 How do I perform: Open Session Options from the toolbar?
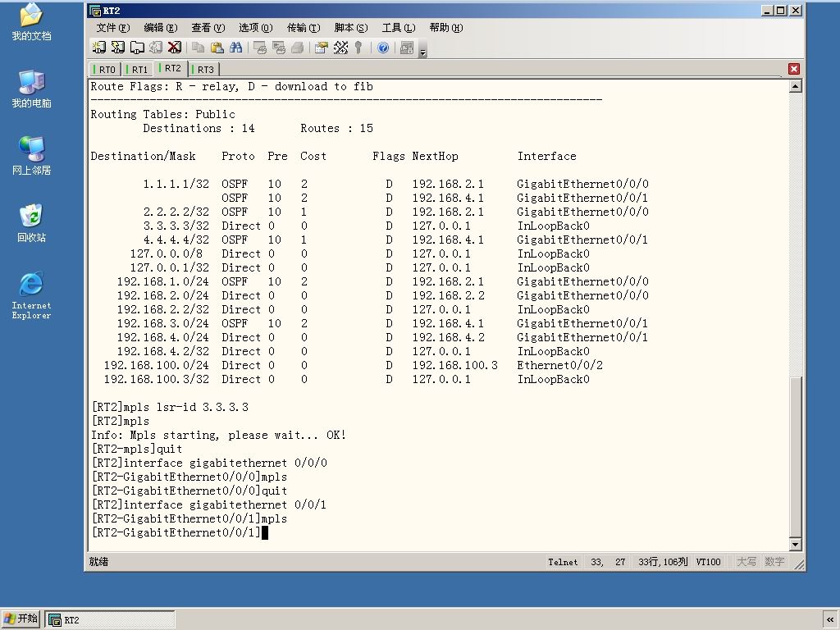(x=322, y=48)
